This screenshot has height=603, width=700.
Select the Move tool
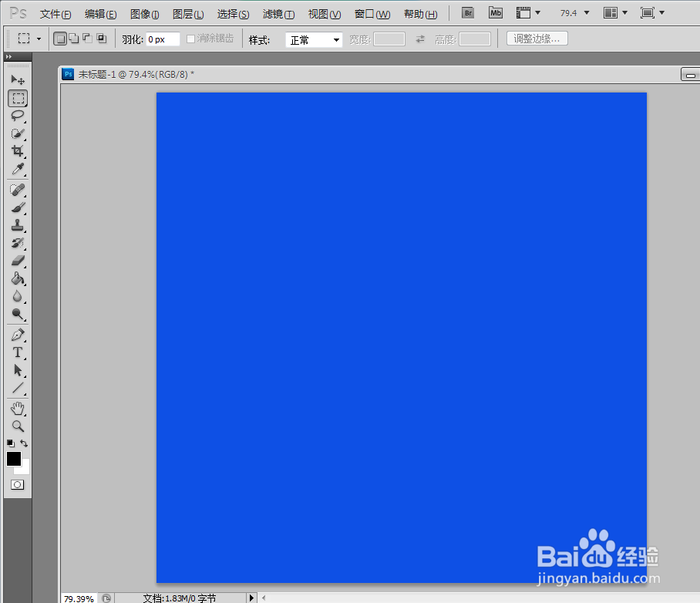(x=18, y=80)
